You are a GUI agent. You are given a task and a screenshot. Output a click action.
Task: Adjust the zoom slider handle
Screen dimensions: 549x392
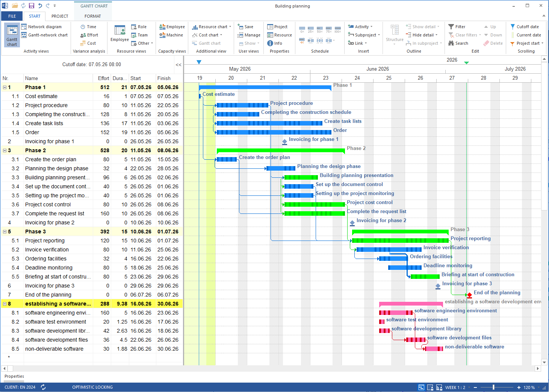(493, 387)
